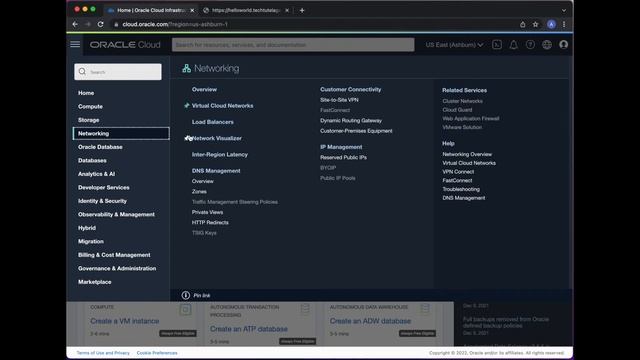Open the Inter-Region Latency link

point(220,155)
